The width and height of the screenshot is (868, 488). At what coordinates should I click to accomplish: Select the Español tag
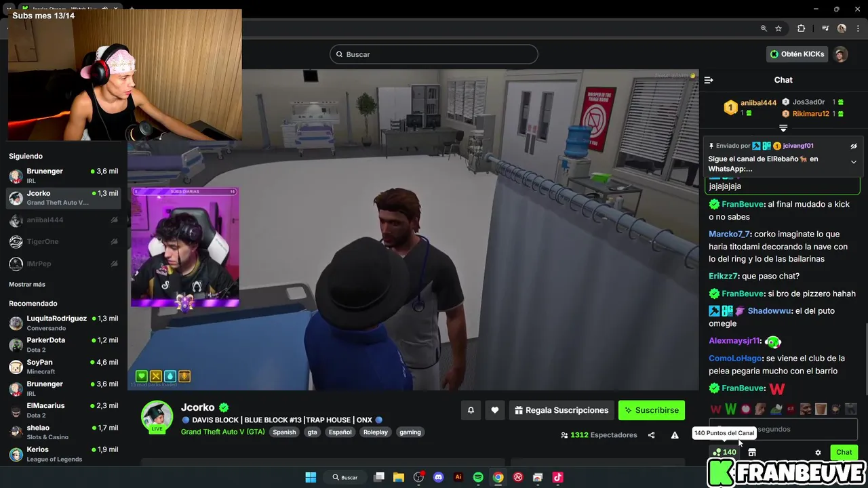click(x=340, y=432)
